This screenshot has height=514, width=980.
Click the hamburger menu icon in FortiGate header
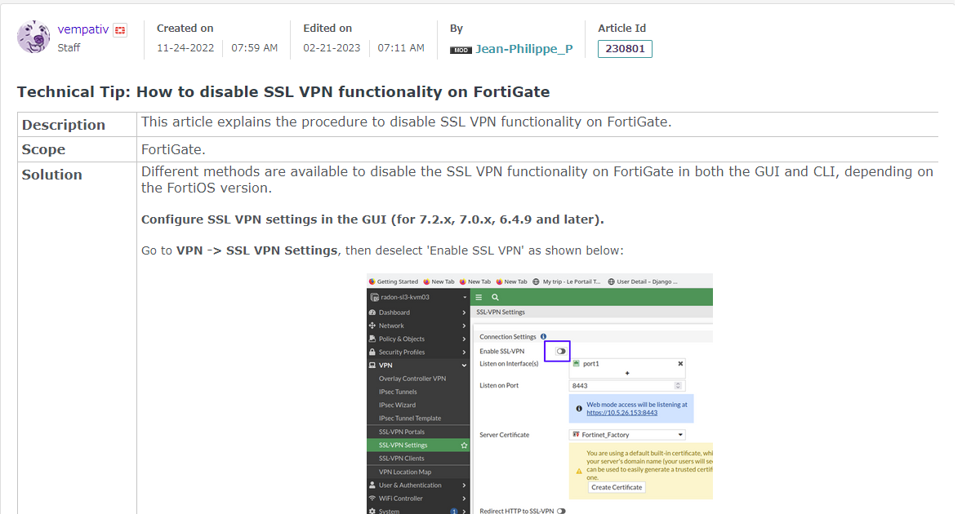(479, 297)
